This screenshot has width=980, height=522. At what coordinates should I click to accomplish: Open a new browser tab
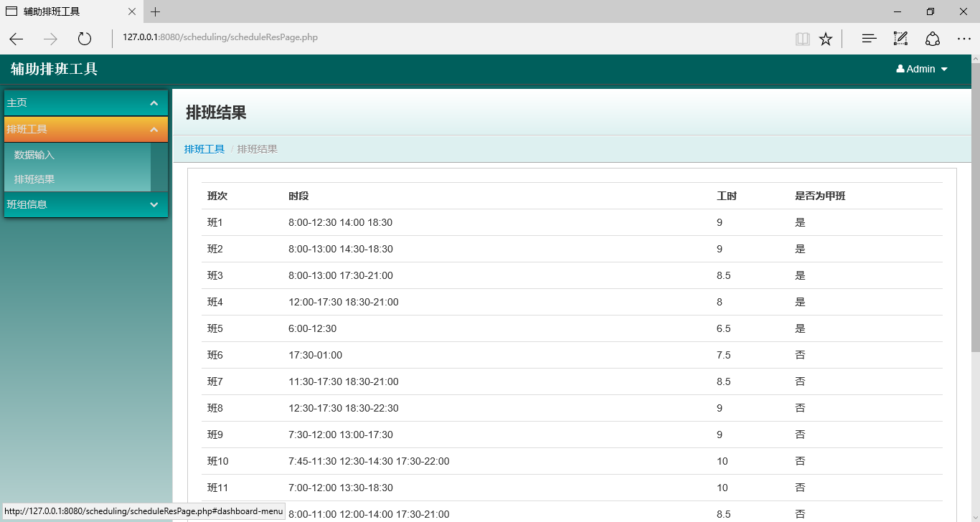(x=156, y=11)
